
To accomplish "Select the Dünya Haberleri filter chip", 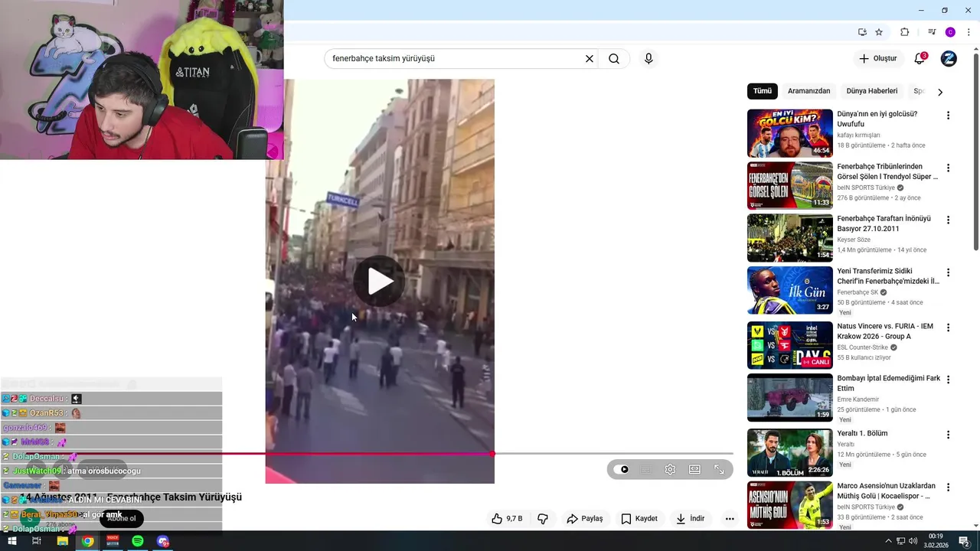I will tap(872, 91).
